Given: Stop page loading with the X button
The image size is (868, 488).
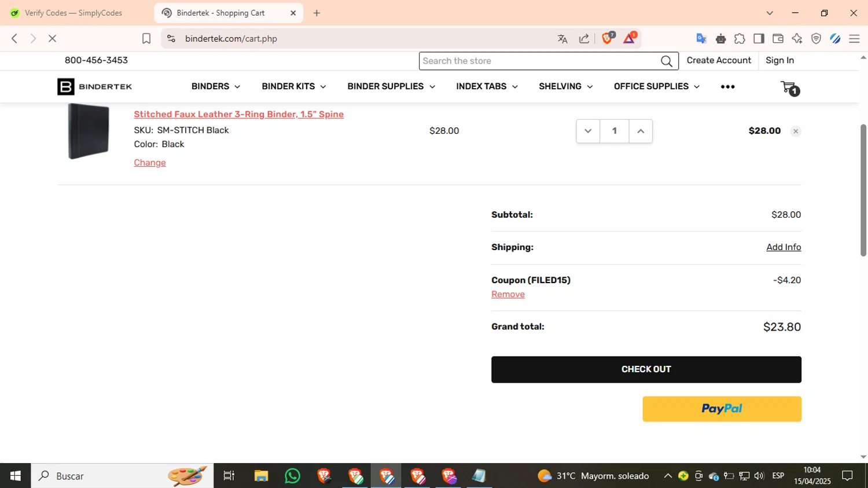Looking at the screenshot, I should pyautogui.click(x=52, y=38).
